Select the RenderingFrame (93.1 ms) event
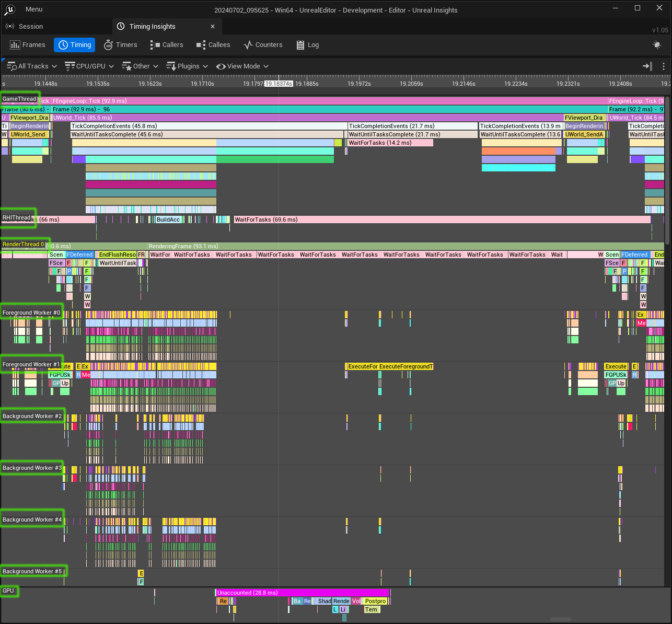 pyautogui.click(x=406, y=246)
